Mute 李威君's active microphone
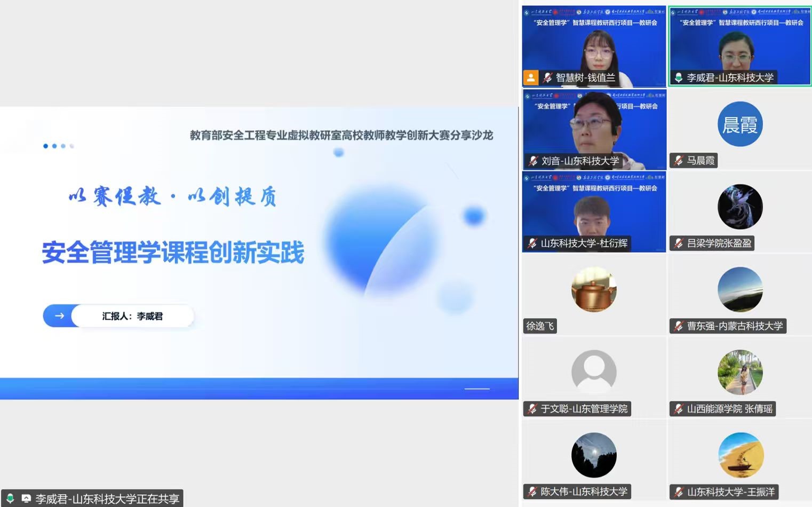The image size is (812, 507). pos(679,77)
